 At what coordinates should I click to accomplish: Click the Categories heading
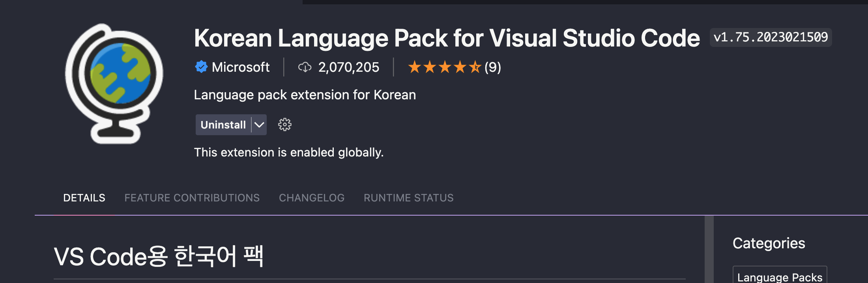769,243
